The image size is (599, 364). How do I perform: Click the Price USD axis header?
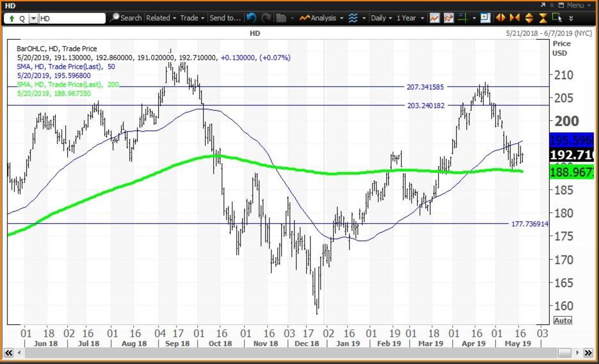pos(562,48)
